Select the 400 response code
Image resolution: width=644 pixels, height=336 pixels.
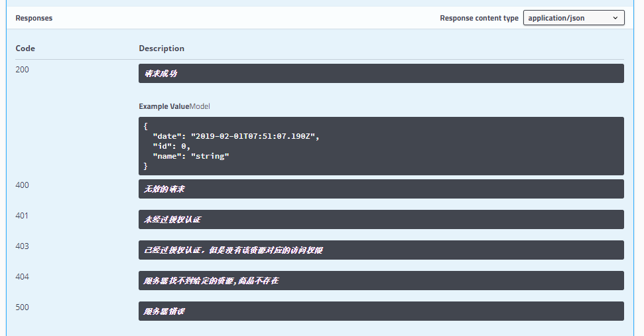(x=23, y=185)
